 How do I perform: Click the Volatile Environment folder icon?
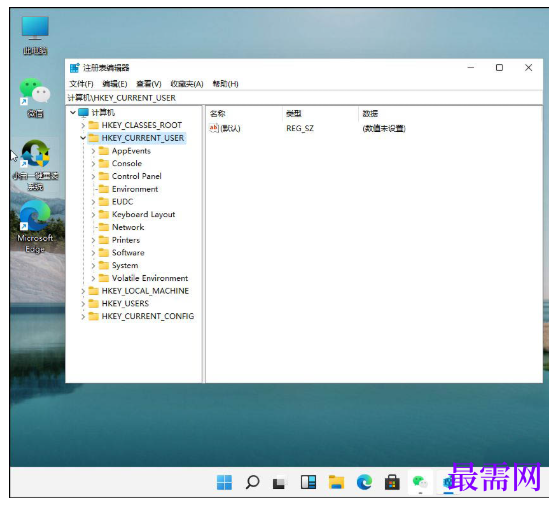pyautogui.click(x=104, y=278)
